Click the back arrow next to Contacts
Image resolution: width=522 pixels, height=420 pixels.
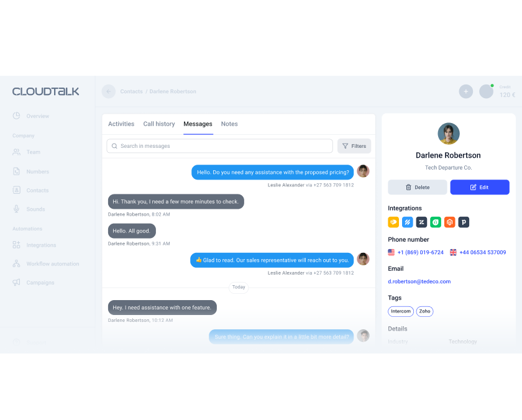(x=109, y=91)
